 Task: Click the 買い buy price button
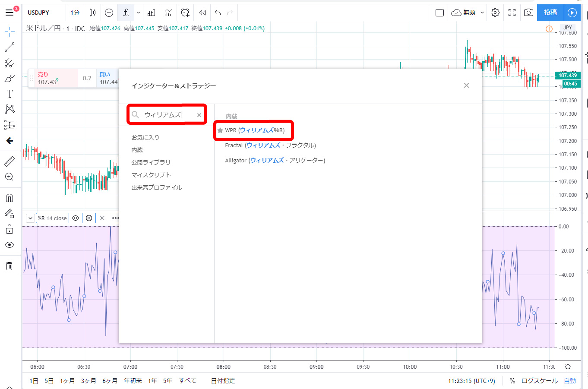click(108, 78)
